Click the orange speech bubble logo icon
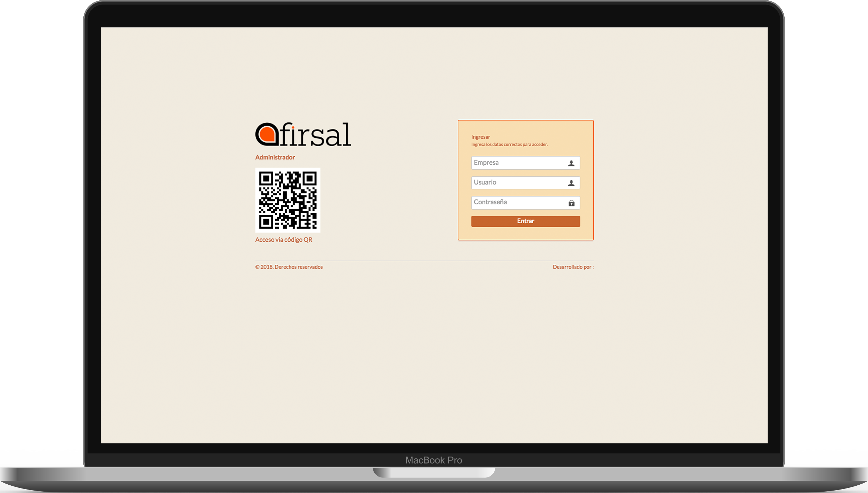The height and width of the screenshot is (493, 868). [x=267, y=134]
